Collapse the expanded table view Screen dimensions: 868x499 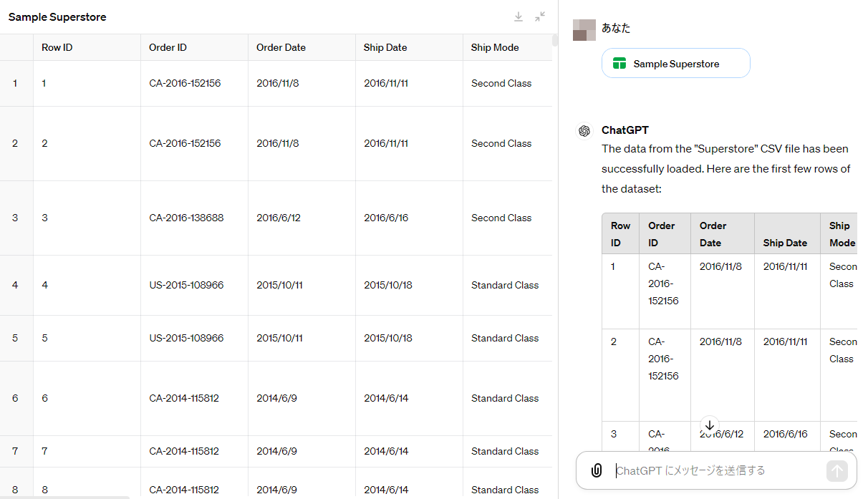540,16
